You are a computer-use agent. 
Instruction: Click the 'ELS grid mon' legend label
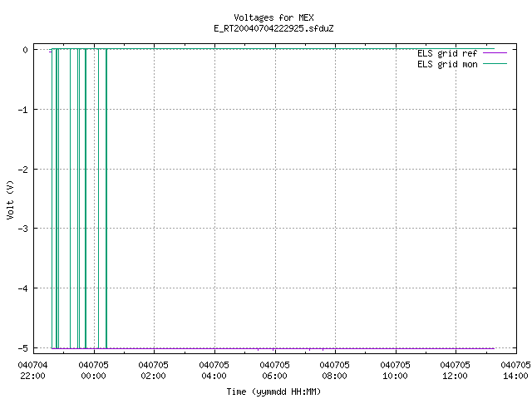447,64
